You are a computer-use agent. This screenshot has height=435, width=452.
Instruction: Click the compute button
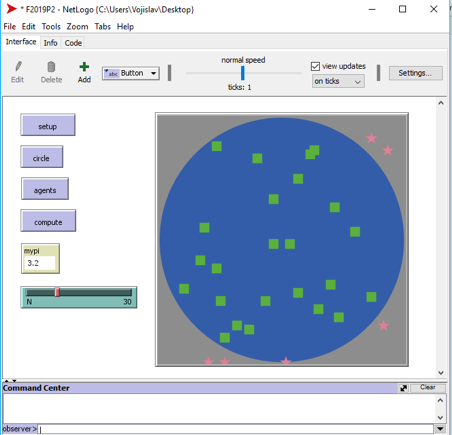(48, 221)
